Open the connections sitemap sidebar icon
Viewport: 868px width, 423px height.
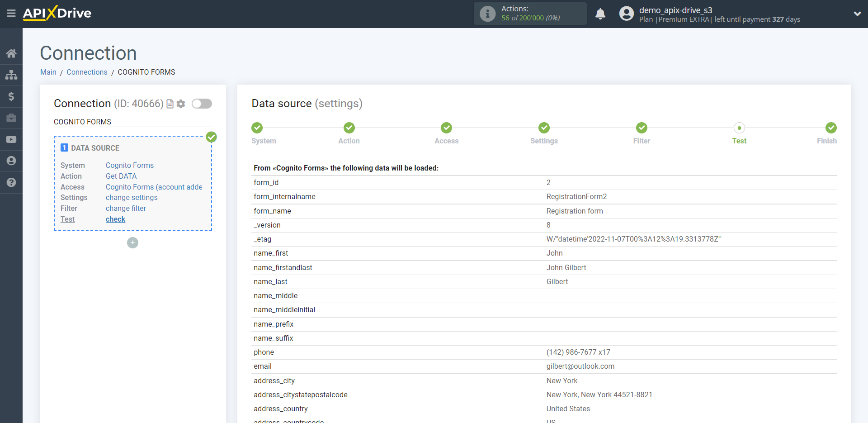pyautogui.click(x=11, y=75)
